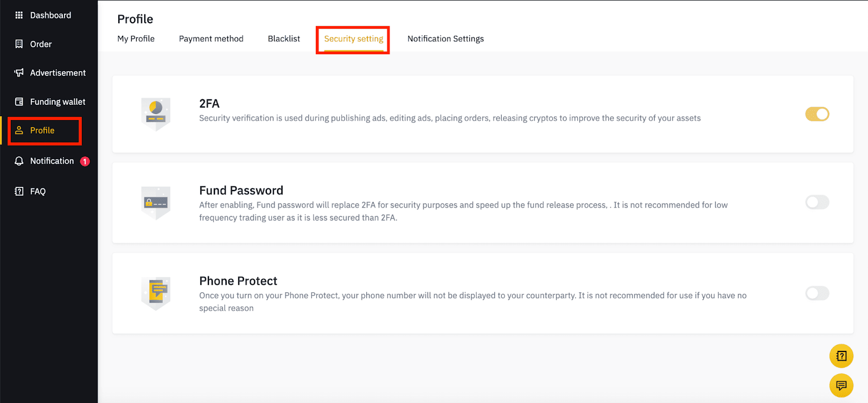Click the 2FA heading text
This screenshot has height=403, width=868.
(x=209, y=104)
